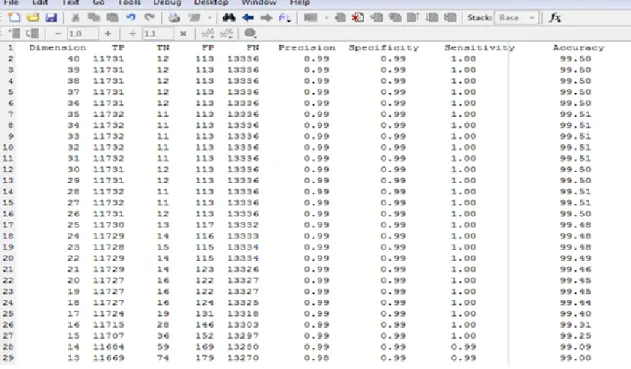
Task: Click the Accuracy column header text
Action: pyautogui.click(x=579, y=48)
